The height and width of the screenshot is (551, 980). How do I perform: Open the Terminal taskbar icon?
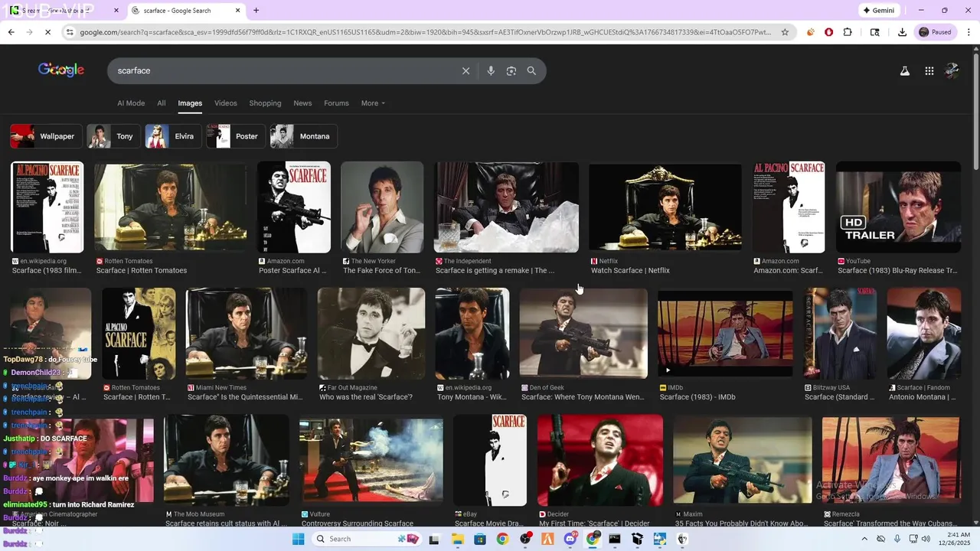coord(615,539)
